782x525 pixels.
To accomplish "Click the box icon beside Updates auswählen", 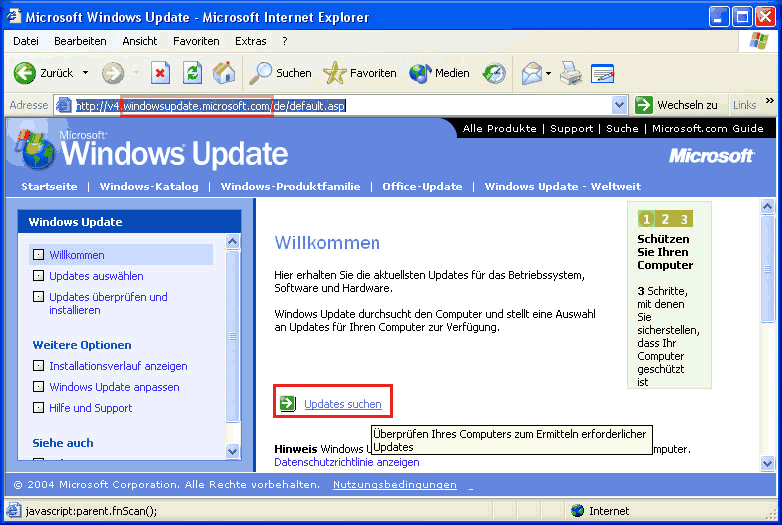I will pos(38,276).
